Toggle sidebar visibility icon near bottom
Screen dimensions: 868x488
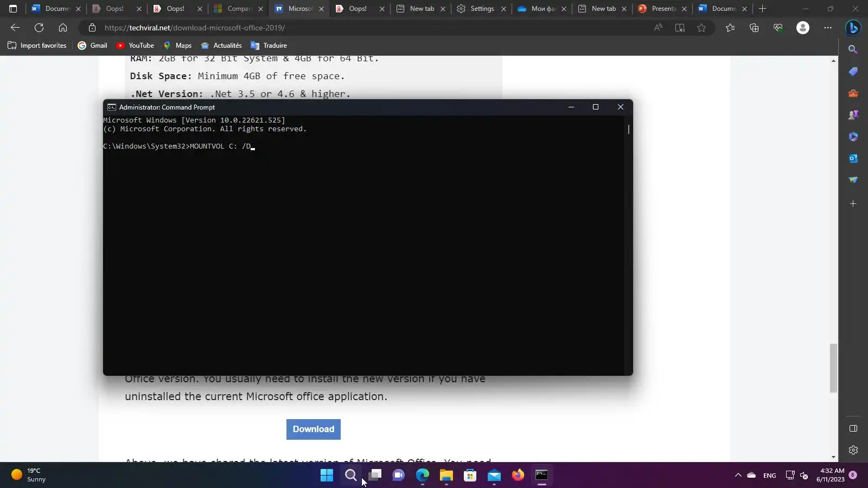(x=853, y=428)
